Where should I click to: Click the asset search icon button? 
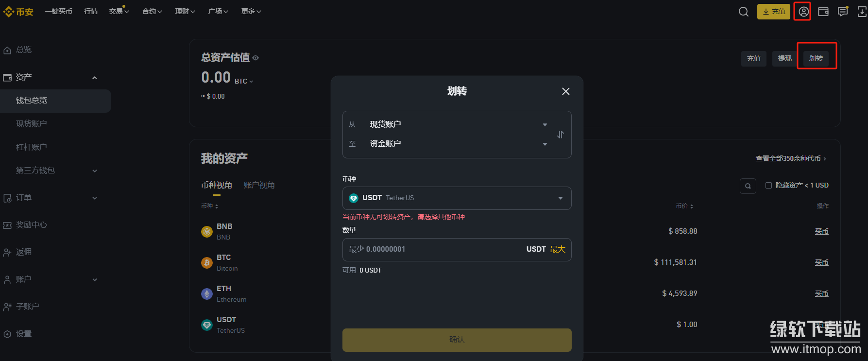point(748,186)
